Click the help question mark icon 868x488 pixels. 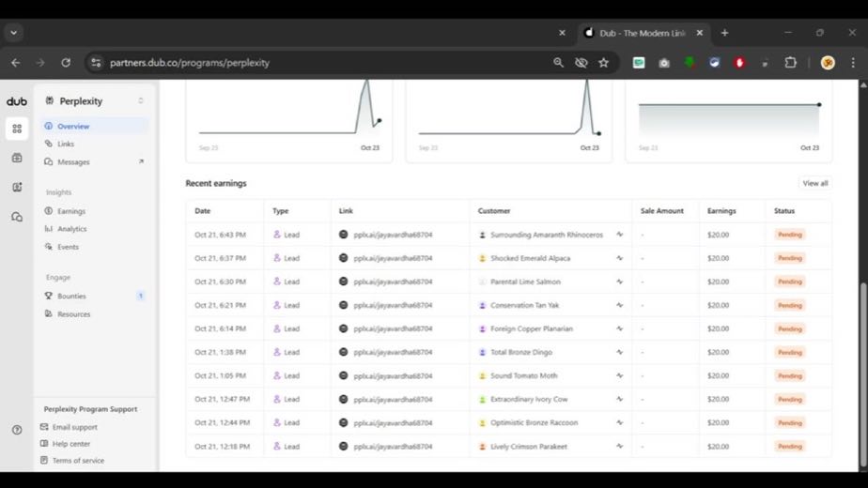tap(17, 430)
